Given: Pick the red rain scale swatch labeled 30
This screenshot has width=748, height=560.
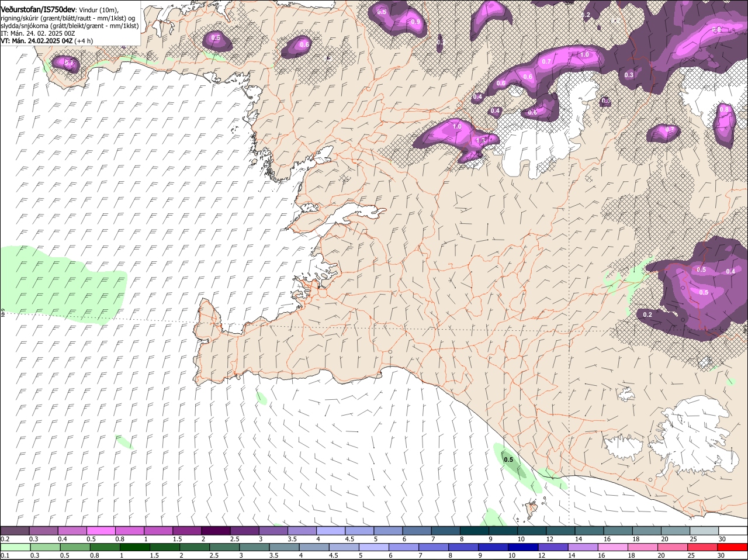Looking at the screenshot, I should 732,547.
